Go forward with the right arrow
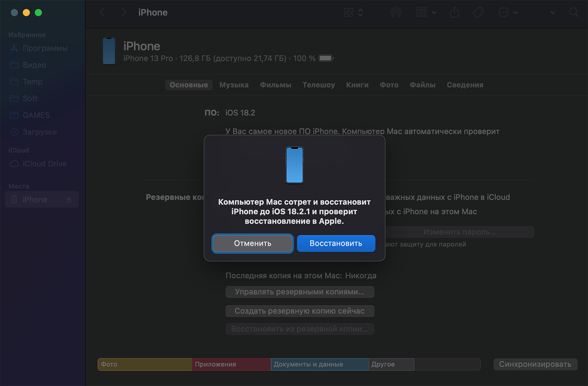Image resolution: width=588 pixels, height=386 pixels. tap(123, 12)
